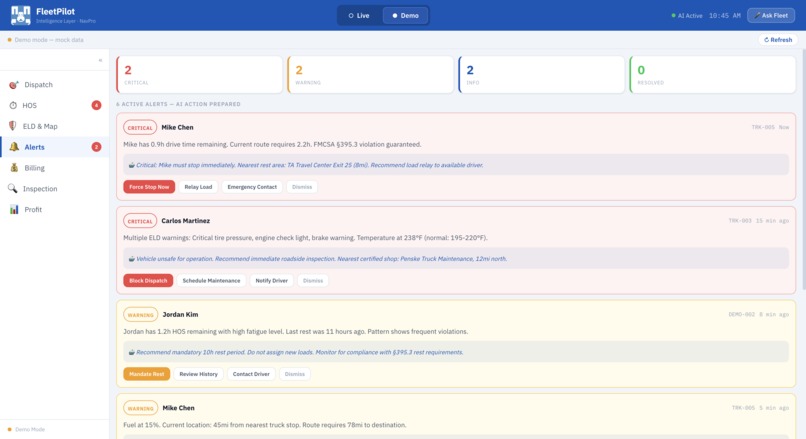806x439 pixels.
Task: Click Block Dispatch for Carlos Martinez
Action: pos(148,280)
